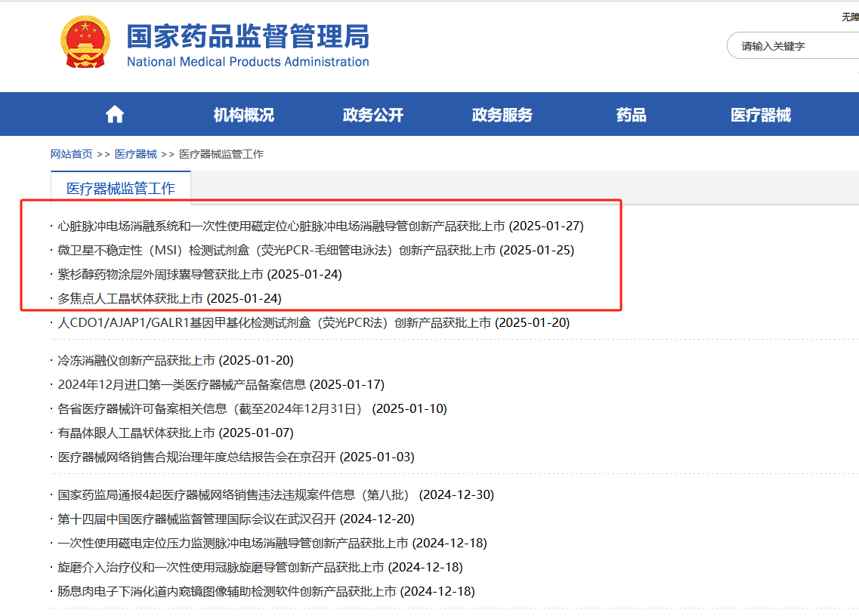The height and width of the screenshot is (616, 859).
Task: Open 冷冻消融仪创新产品获批上市 article
Action: 176,360
